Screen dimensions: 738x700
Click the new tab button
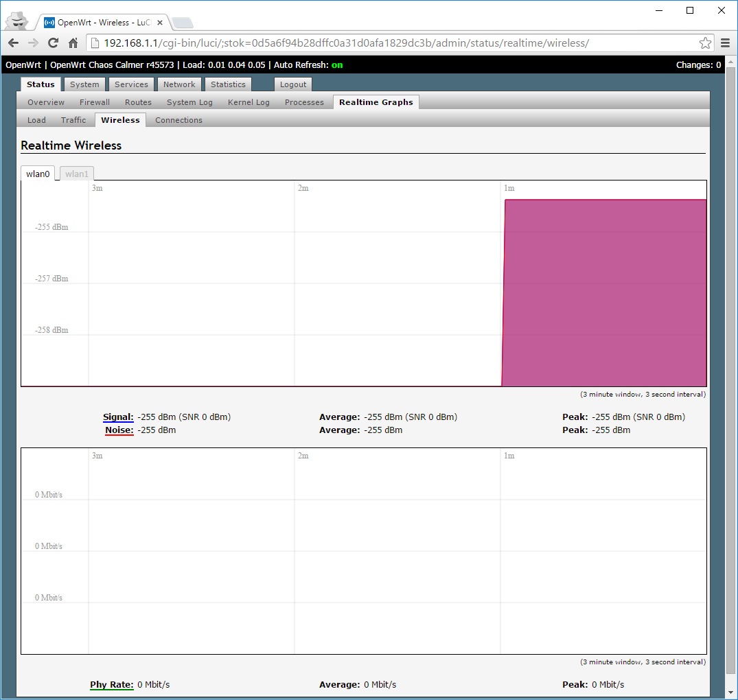(182, 23)
